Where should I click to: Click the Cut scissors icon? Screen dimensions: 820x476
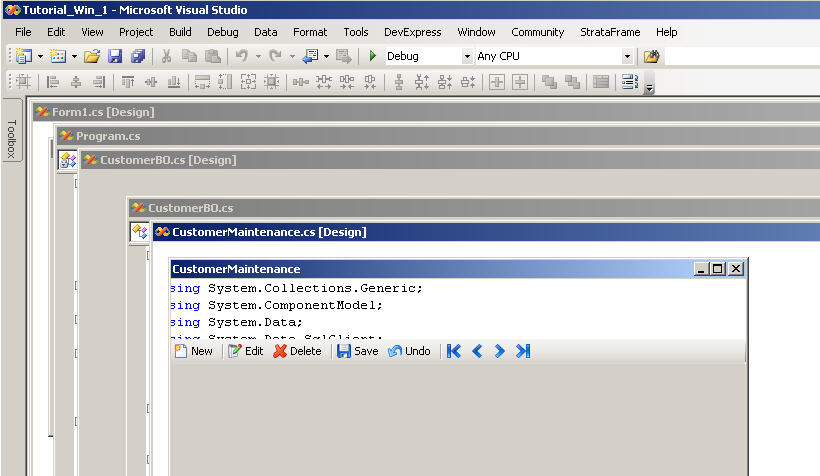click(x=166, y=57)
